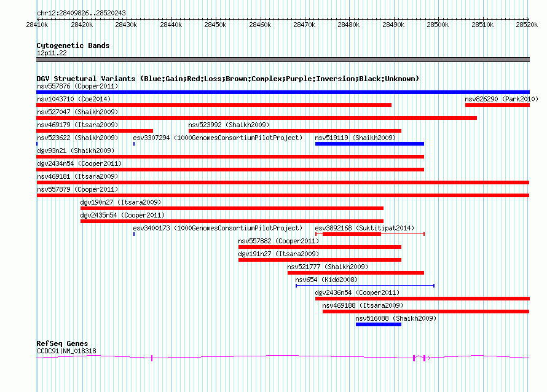Open the dgv190n27 (Itsara2009) label
The width and height of the screenshot is (547, 392).
(120, 202)
